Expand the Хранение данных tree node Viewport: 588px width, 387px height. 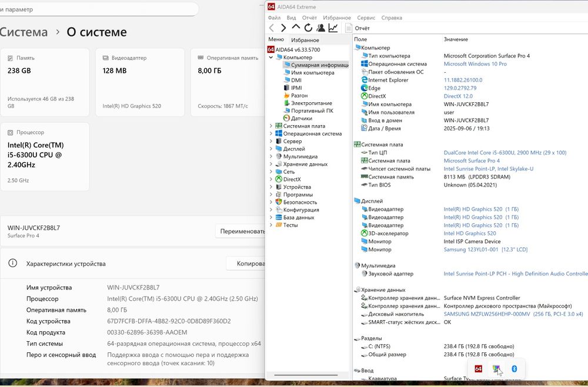[x=270, y=164]
